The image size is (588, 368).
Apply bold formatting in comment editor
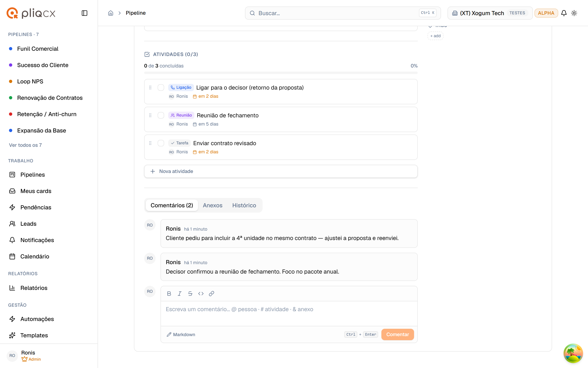[169, 294]
